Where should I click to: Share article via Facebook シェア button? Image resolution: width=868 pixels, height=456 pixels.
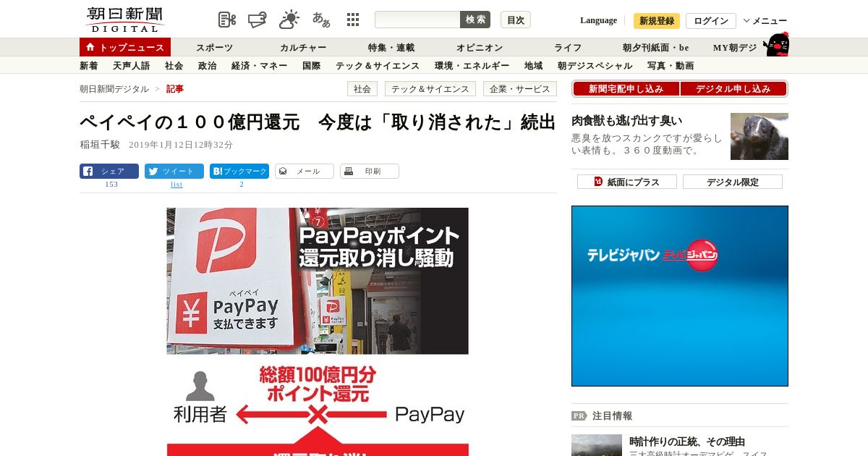pyautogui.click(x=109, y=172)
